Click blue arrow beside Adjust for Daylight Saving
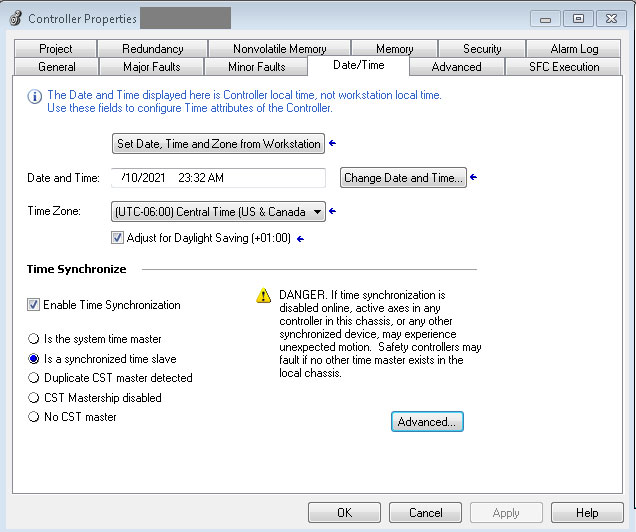Image resolution: width=636 pixels, height=532 pixels. 299,238
